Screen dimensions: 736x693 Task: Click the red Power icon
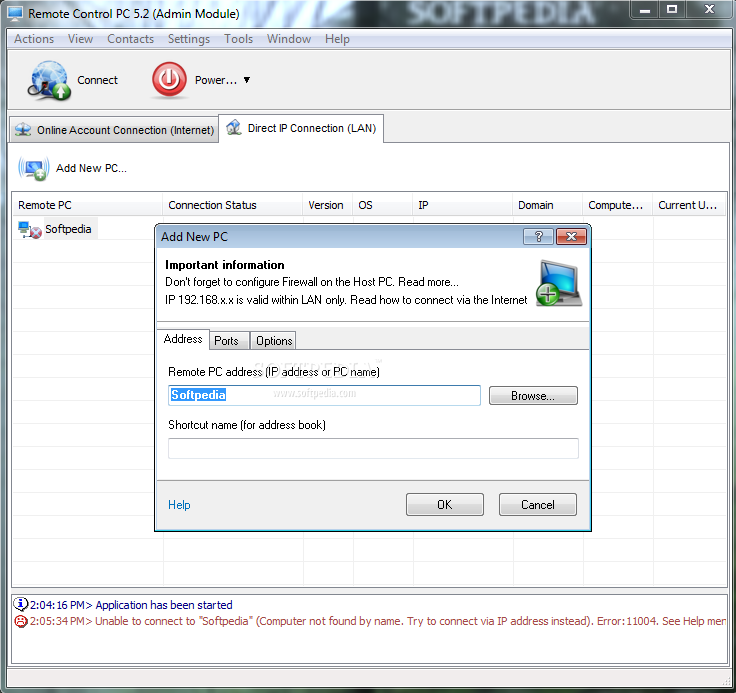pyautogui.click(x=169, y=80)
